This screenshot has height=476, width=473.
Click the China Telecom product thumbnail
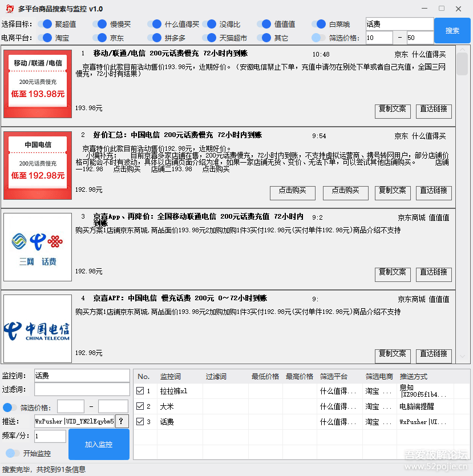pyautogui.click(x=37, y=328)
